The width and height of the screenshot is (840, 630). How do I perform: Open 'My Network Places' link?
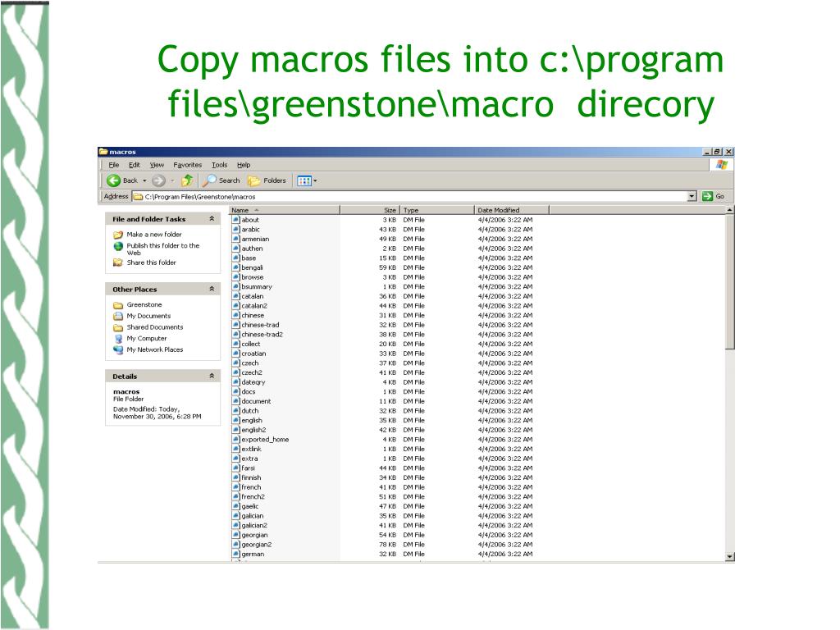(x=155, y=349)
